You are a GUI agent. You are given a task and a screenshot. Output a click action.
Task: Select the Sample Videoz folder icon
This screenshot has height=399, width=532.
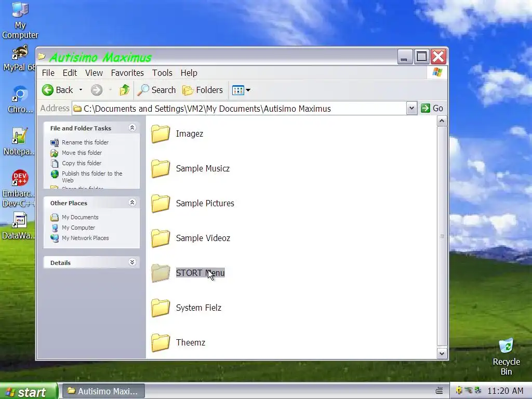[x=161, y=238]
